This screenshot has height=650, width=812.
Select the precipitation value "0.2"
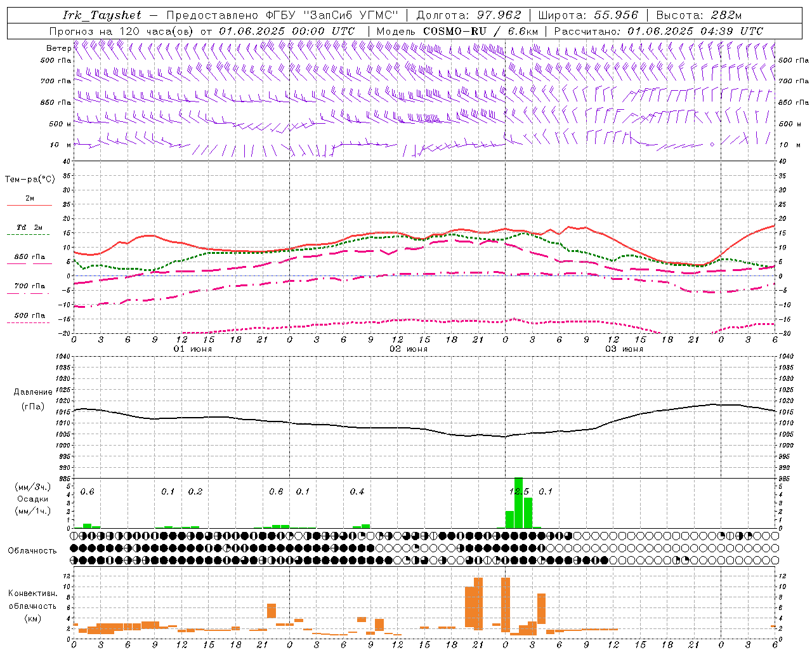195,492
